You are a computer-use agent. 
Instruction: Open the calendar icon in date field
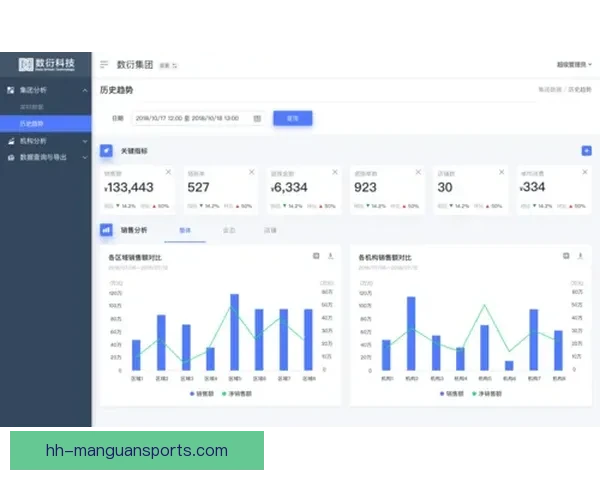coord(257,118)
